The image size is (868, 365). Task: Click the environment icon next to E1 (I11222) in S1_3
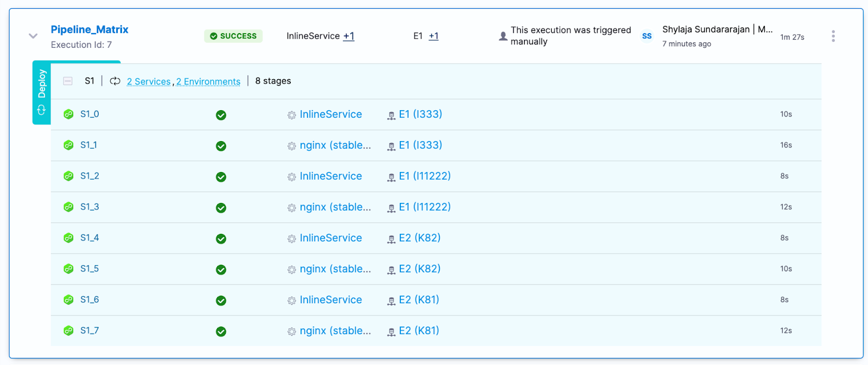[x=391, y=208]
